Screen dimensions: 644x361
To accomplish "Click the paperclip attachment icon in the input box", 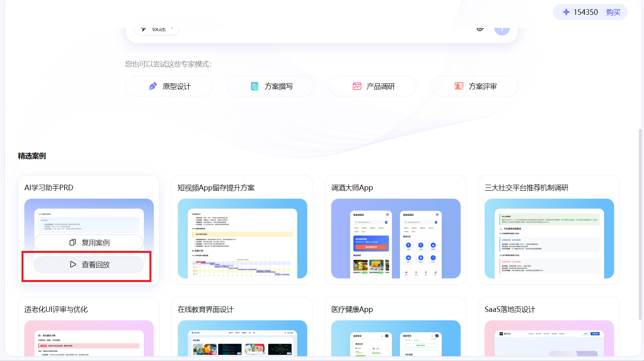I will coord(480,29).
